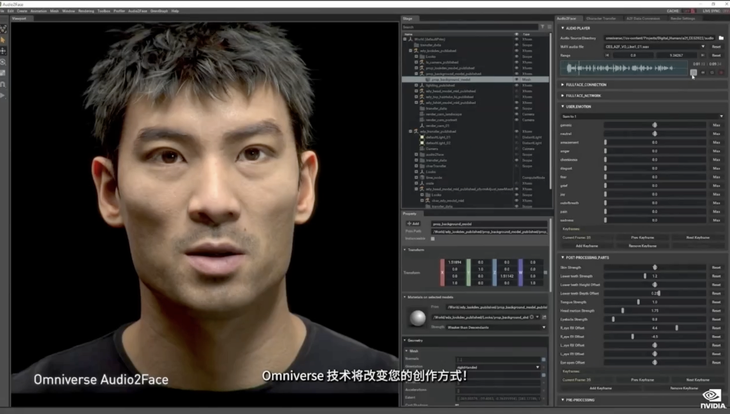This screenshot has height=414, width=730.
Task: Toggle visibility eye for render_cam_portrait row
Action: 516,120
